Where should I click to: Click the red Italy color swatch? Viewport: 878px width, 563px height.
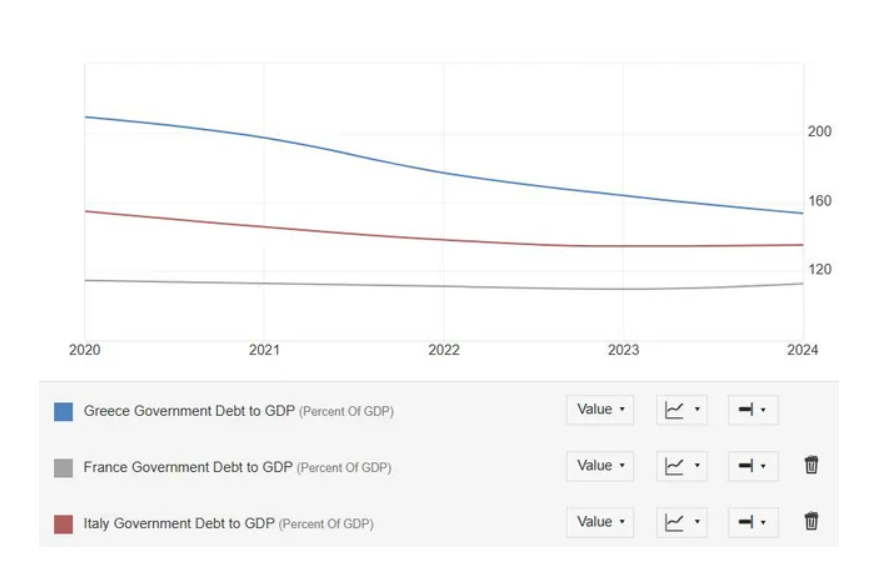(63, 523)
